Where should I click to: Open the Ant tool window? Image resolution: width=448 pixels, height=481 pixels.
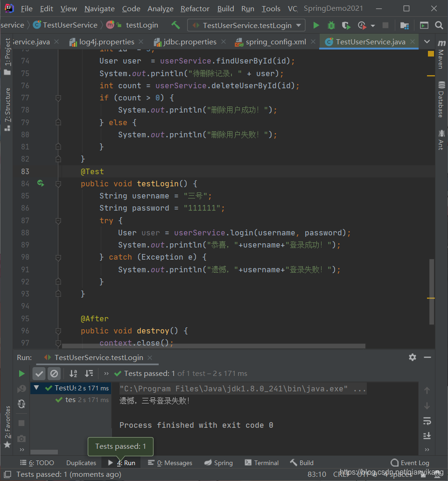click(441, 140)
